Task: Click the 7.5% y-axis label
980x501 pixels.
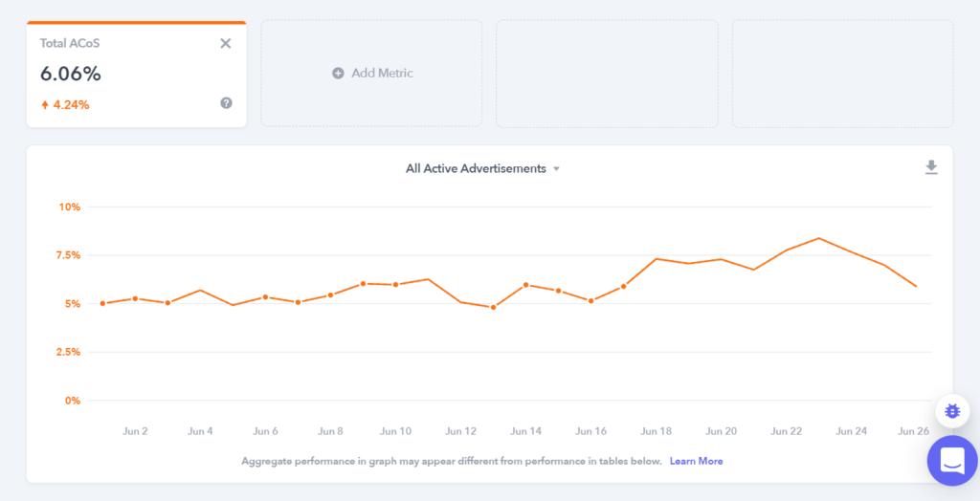Action: point(67,255)
